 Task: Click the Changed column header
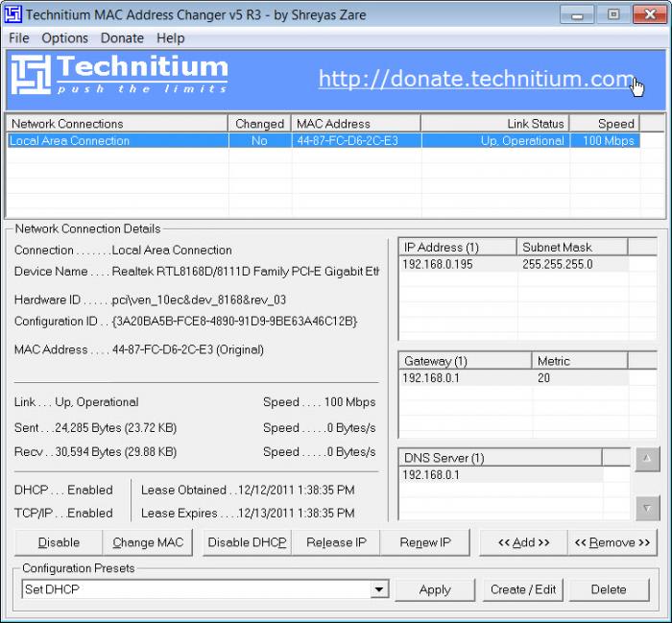259,124
